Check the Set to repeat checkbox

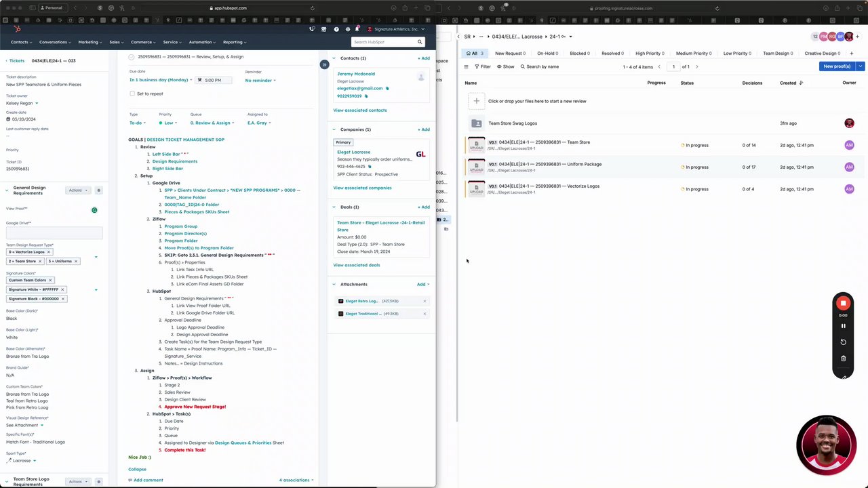132,94
